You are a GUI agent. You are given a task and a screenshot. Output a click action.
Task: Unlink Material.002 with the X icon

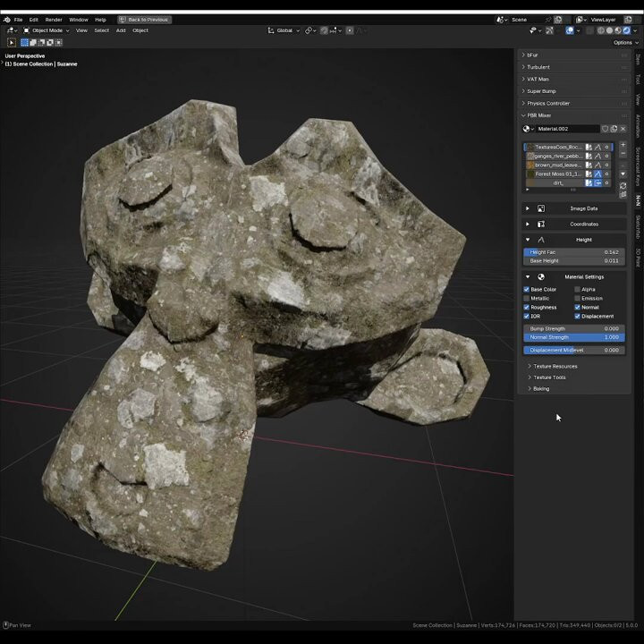pos(623,129)
